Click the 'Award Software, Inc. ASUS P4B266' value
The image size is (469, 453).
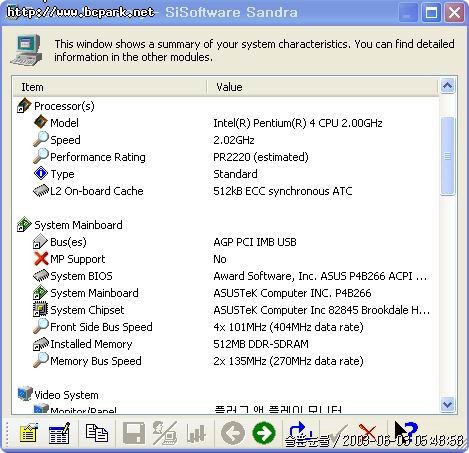(x=320, y=276)
